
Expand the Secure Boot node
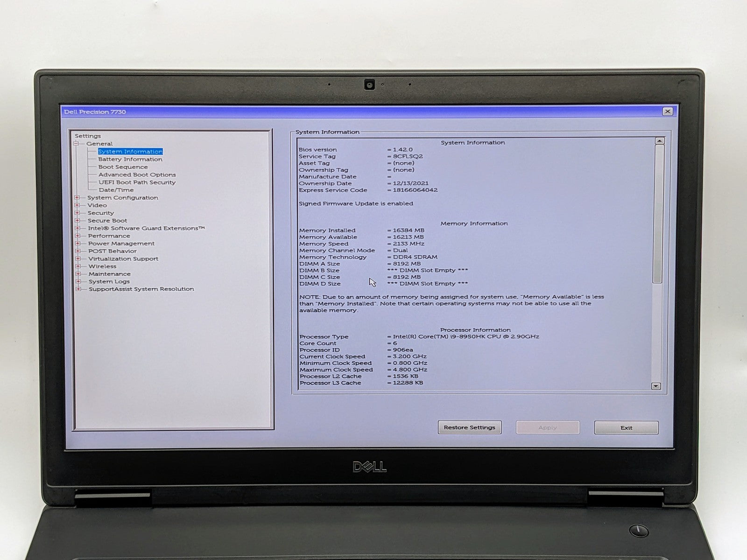tap(78, 221)
